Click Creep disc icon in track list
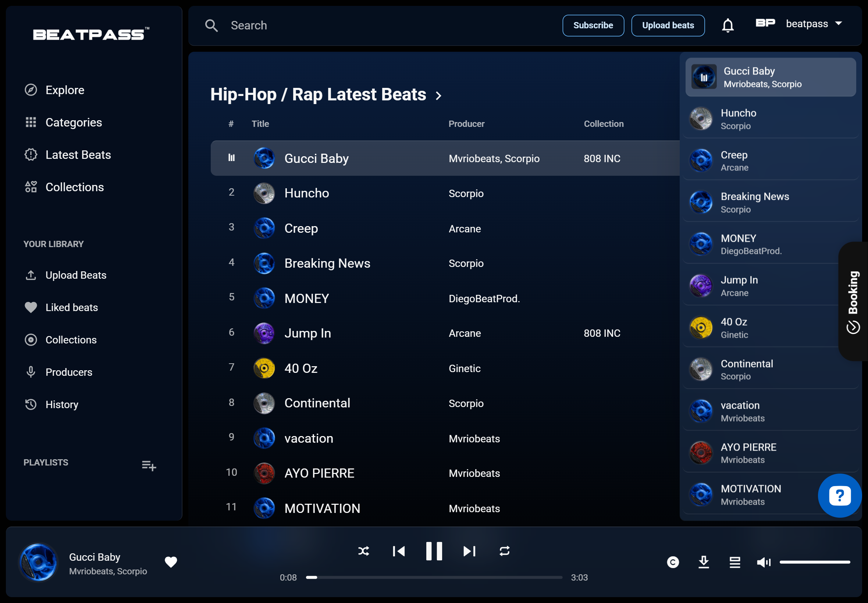 point(264,228)
